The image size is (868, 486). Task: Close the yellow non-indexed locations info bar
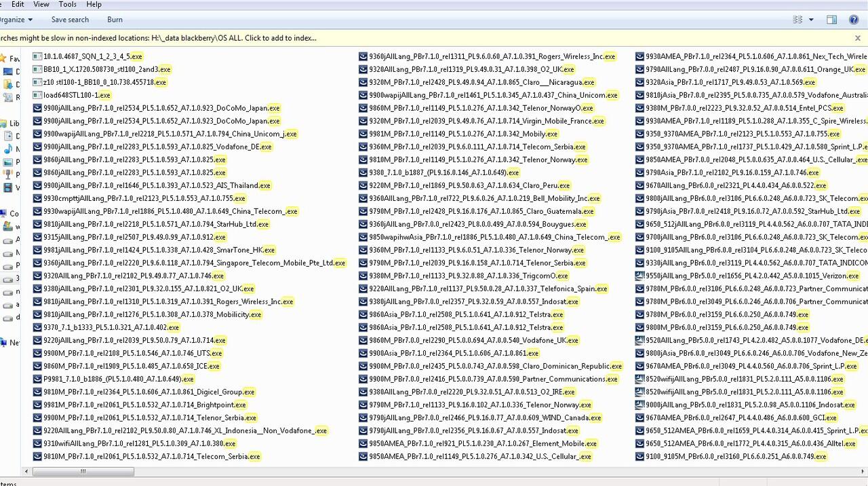pos(858,38)
